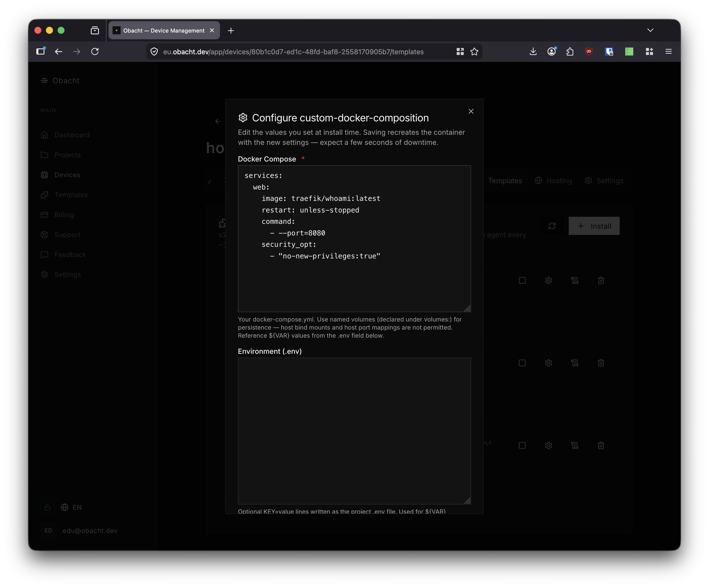Click the Environment (.env) text area
This screenshot has height=588, width=709.
(354, 431)
